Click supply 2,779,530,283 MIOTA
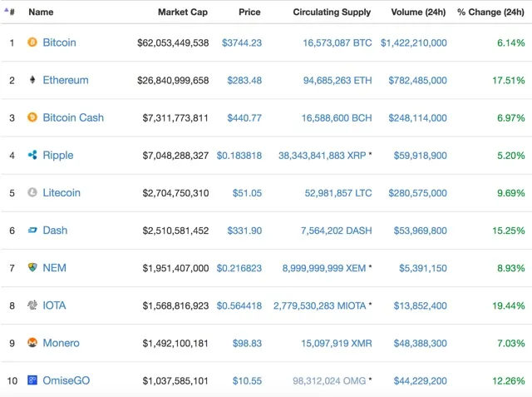 coord(319,305)
